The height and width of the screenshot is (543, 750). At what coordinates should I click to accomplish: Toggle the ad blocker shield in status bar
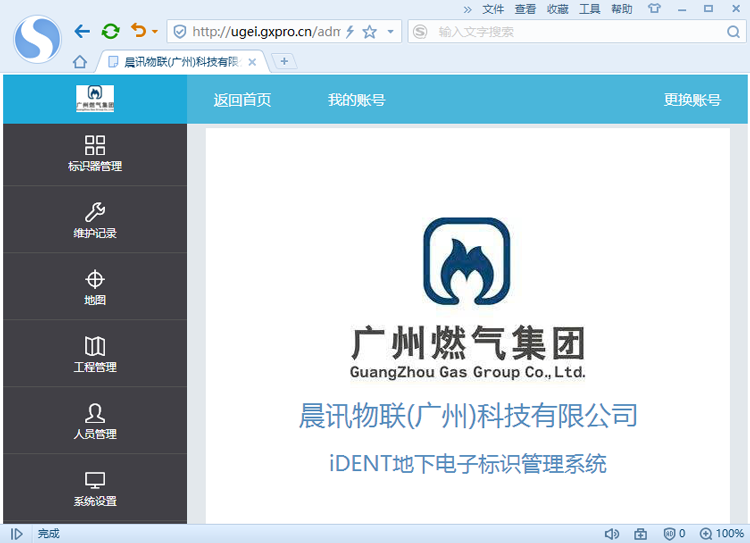(675, 534)
